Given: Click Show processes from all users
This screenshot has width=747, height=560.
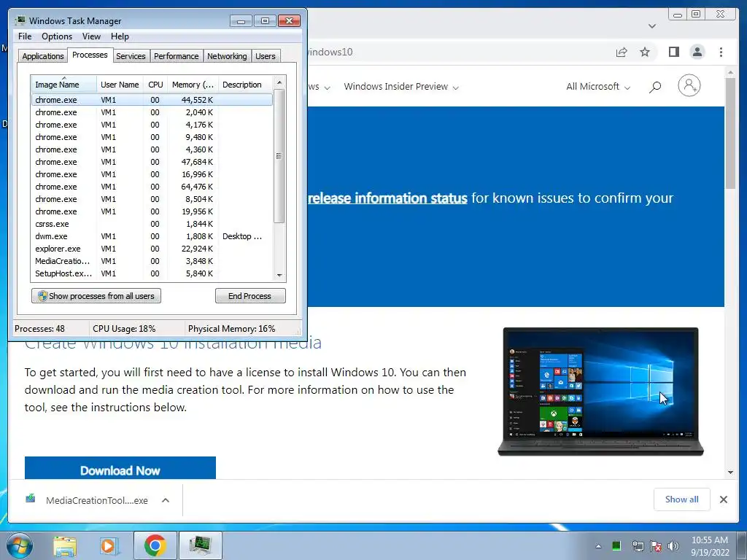Looking at the screenshot, I should pyautogui.click(x=96, y=296).
